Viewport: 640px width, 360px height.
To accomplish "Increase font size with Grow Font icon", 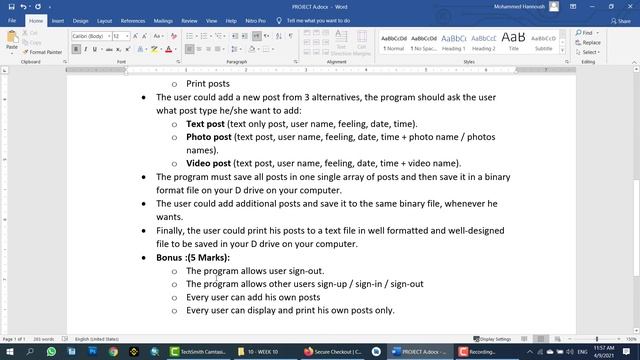I will [x=136, y=36].
